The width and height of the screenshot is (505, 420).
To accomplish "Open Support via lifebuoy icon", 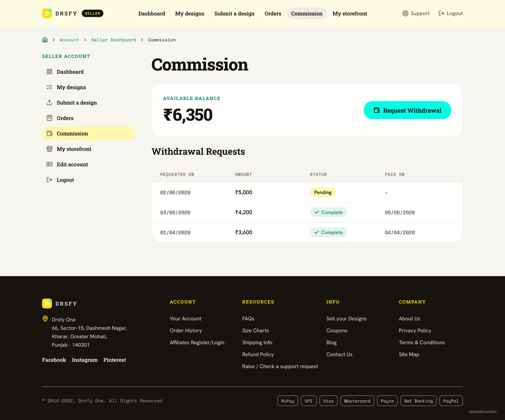I will (405, 14).
